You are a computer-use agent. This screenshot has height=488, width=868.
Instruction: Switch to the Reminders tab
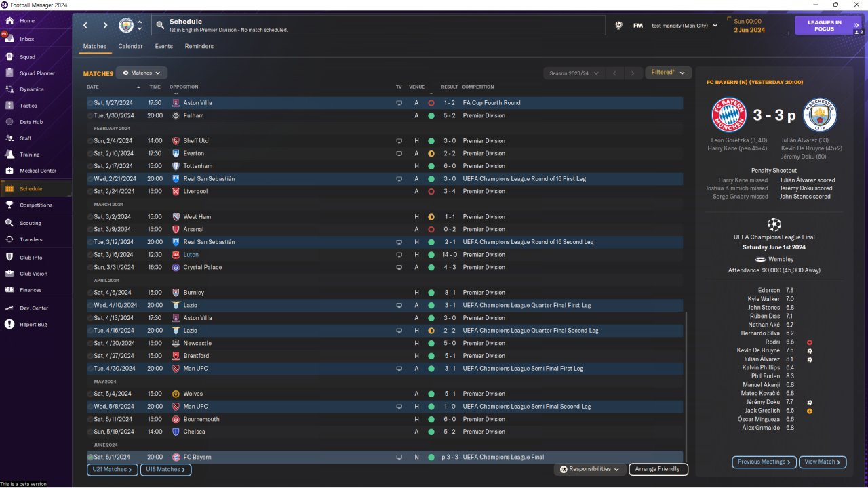[x=199, y=47]
